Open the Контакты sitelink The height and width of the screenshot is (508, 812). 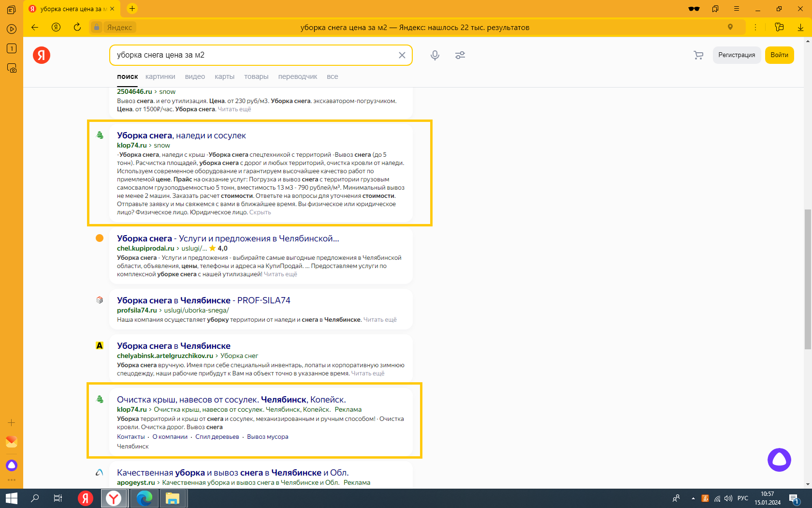[x=130, y=437]
